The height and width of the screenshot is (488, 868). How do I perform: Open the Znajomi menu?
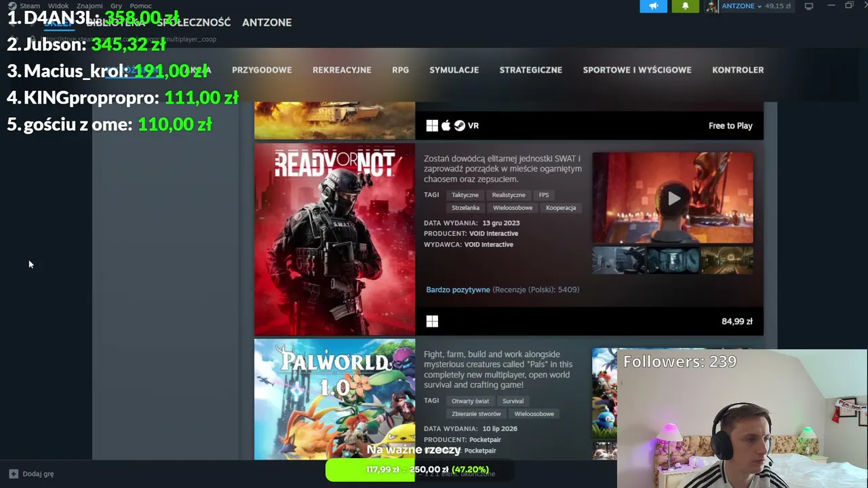click(90, 6)
